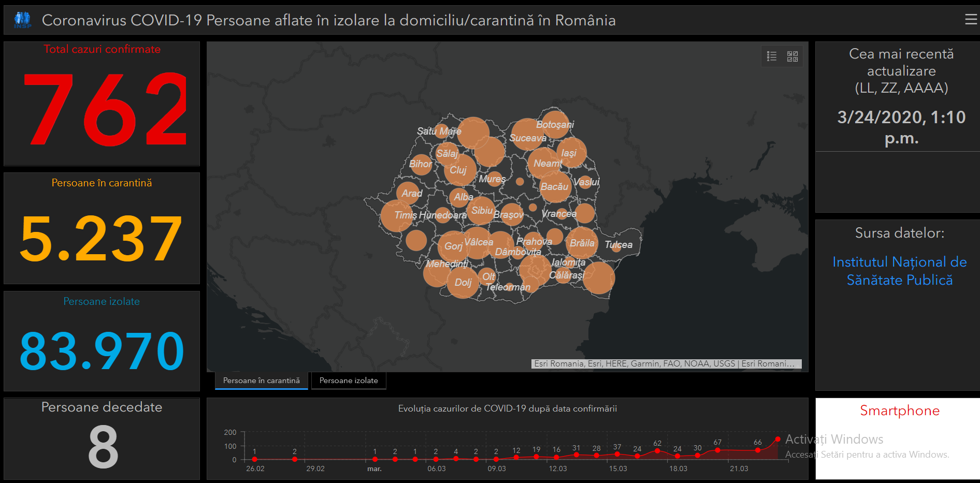Viewport: 980px width, 483px height.
Task: Click the Cluj county bubble on the map
Action: point(459,170)
